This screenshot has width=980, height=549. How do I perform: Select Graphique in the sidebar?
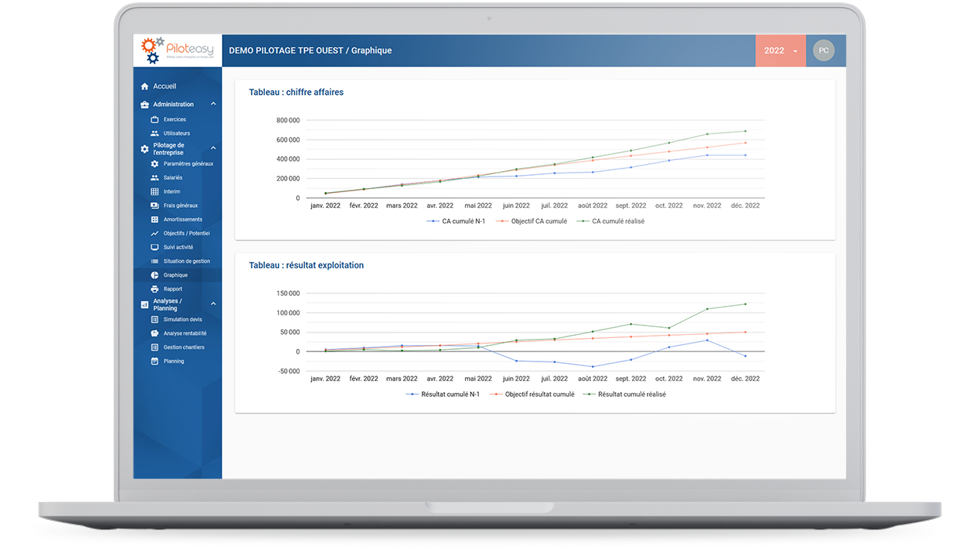pyautogui.click(x=178, y=275)
